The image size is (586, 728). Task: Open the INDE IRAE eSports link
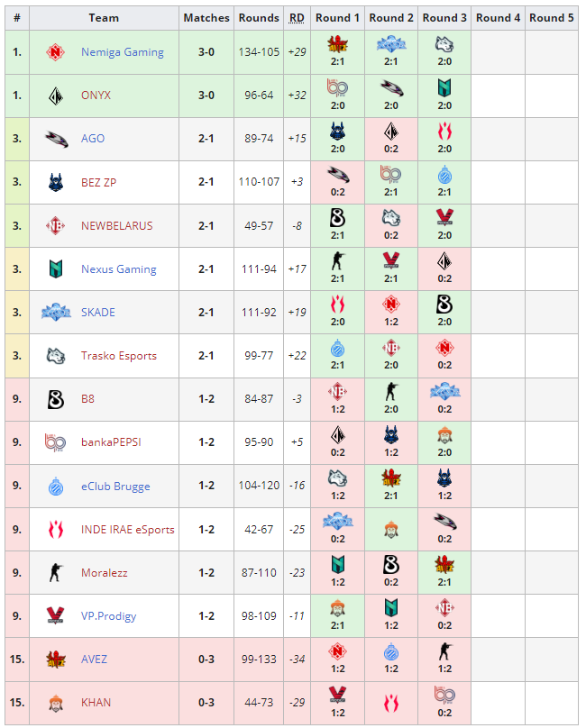coord(127,529)
